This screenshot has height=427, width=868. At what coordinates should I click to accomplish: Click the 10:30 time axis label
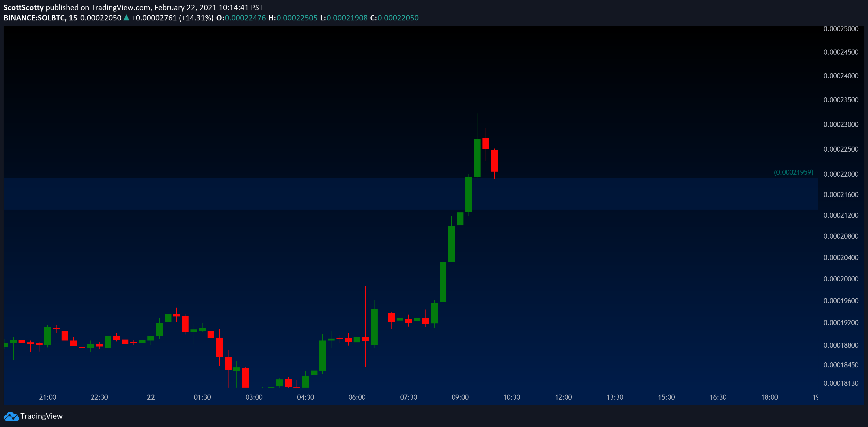pos(512,397)
